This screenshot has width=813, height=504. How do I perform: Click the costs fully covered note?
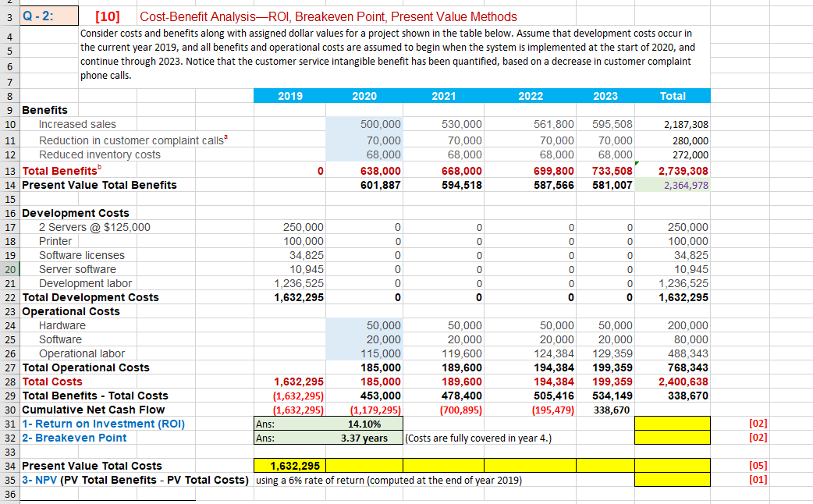tap(478, 438)
